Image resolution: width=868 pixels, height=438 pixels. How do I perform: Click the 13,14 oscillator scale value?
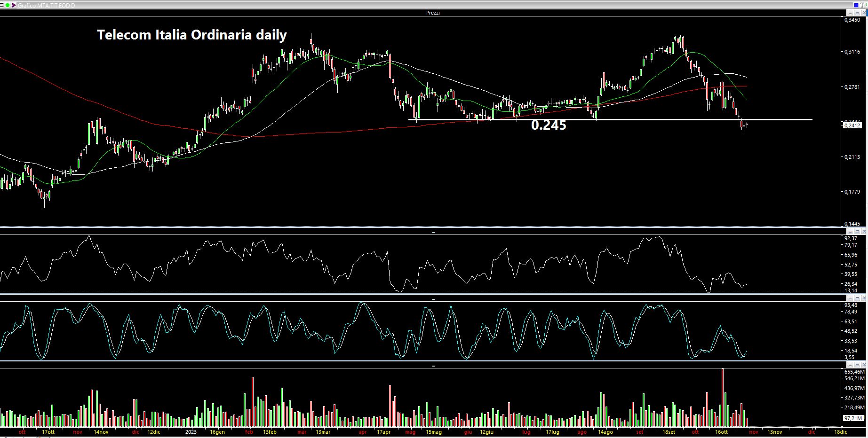pyautogui.click(x=851, y=290)
